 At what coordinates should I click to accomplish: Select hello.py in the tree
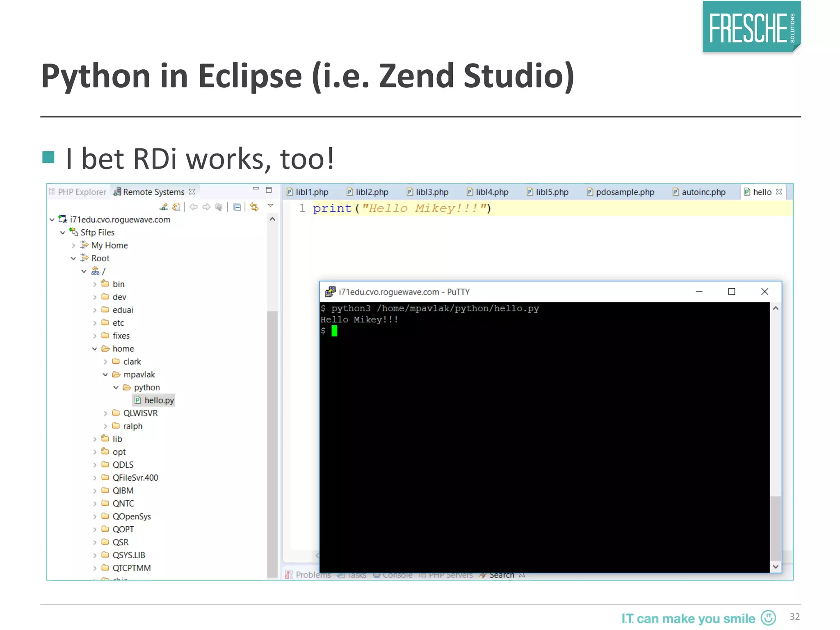click(x=154, y=400)
